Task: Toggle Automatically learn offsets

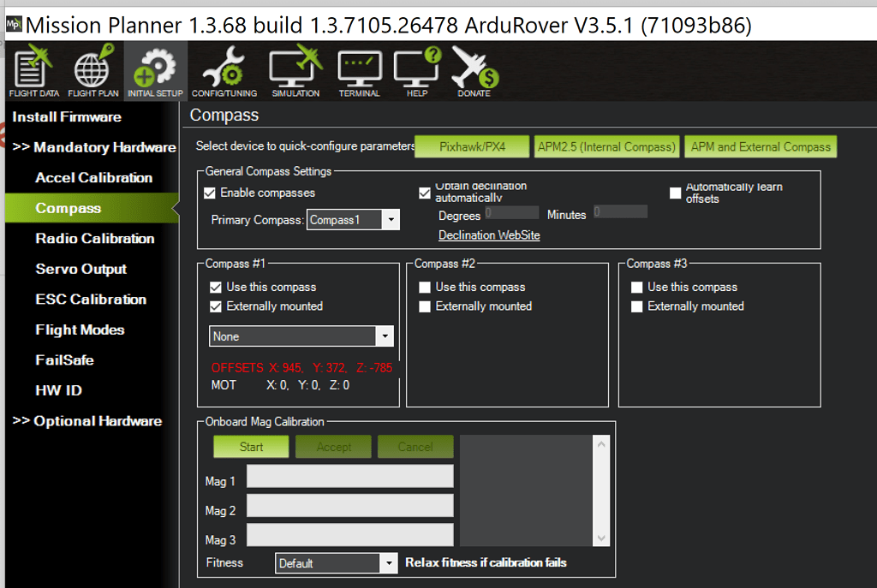Action: tap(675, 193)
